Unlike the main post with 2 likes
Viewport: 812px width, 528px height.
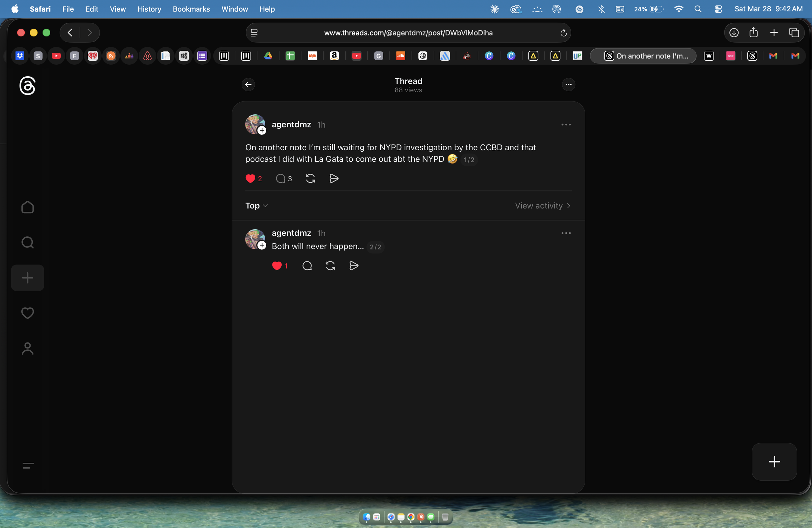[x=250, y=178]
